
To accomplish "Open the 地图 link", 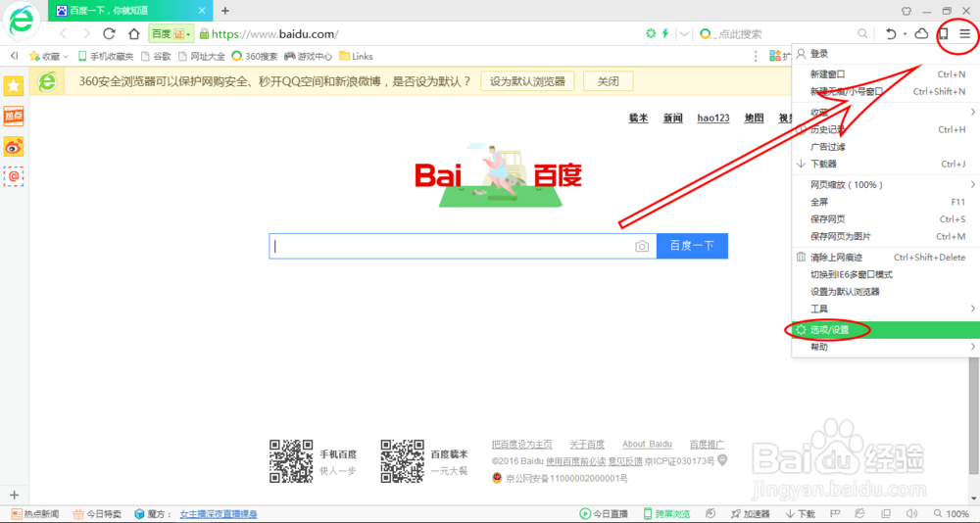I will pyautogui.click(x=755, y=119).
